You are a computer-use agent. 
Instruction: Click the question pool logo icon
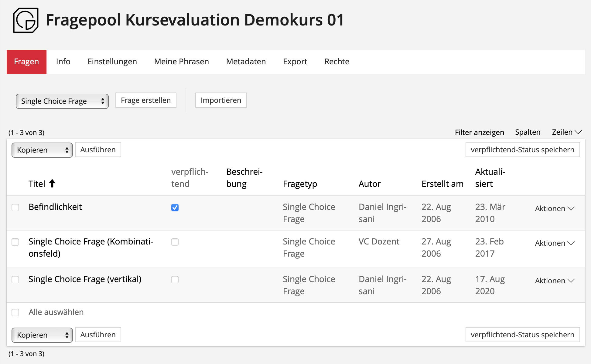[26, 20]
